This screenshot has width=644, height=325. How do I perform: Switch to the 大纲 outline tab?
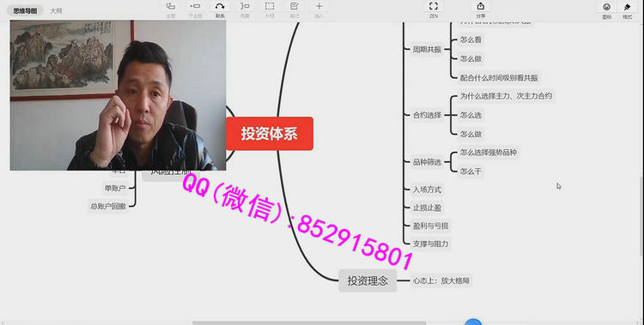tap(56, 10)
